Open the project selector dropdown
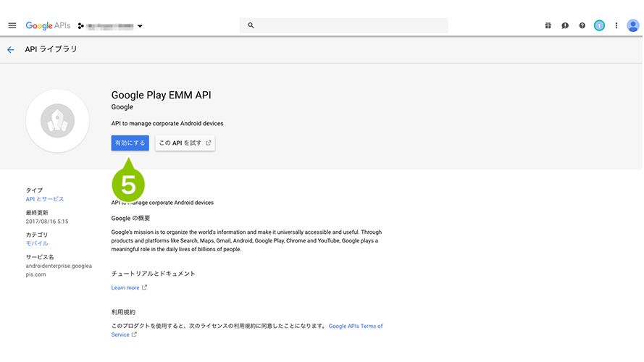This screenshot has height=362, width=644. coord(110,26)
